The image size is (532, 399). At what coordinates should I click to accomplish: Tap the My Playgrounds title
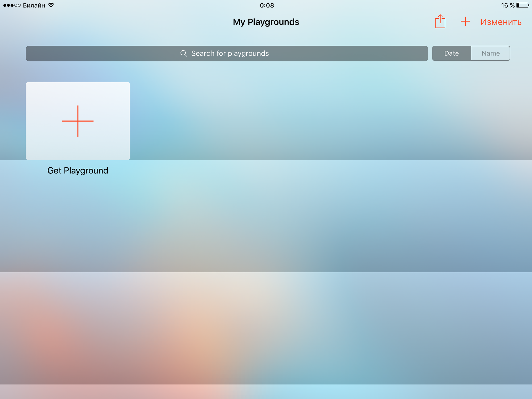[x=266, y=22]
